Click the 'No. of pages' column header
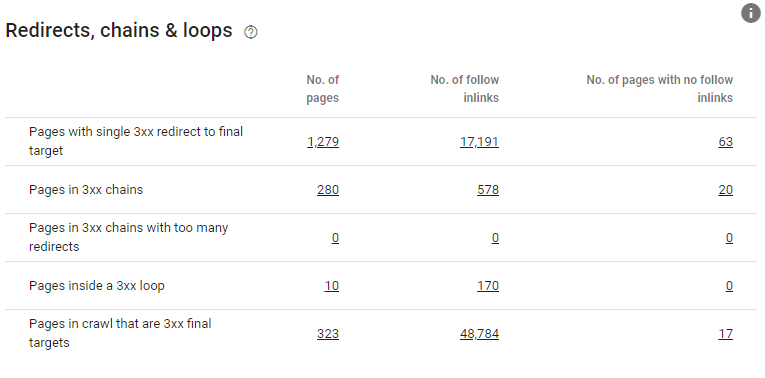The image size is (765, 378). point(322,89)
